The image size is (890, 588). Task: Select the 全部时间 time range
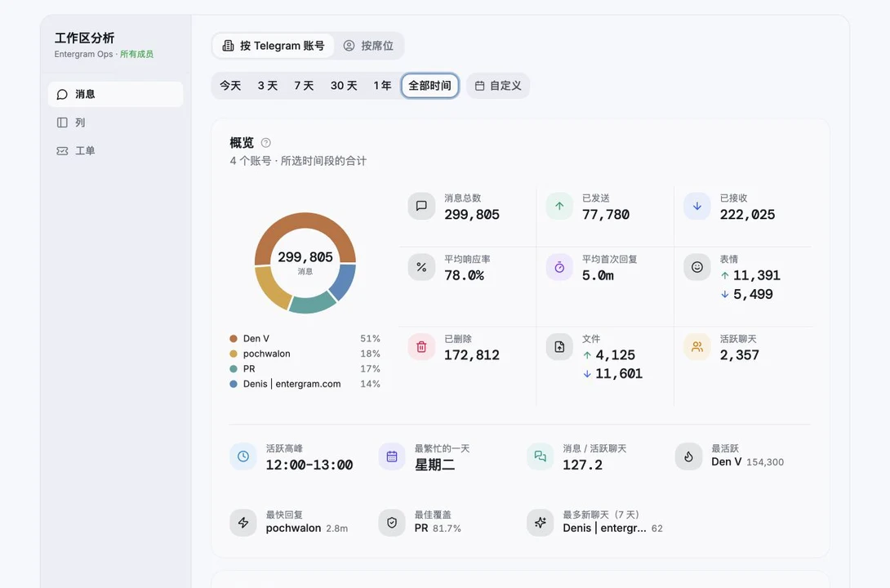coord(429,86)
